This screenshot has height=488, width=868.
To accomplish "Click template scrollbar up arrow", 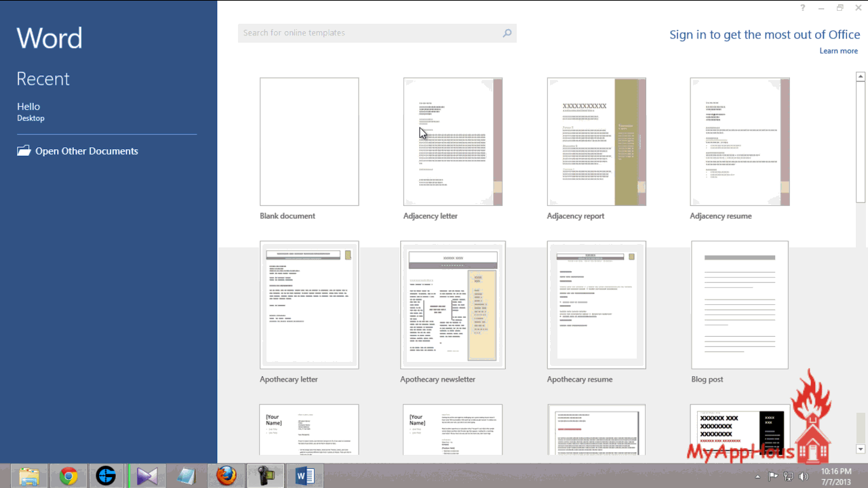I will (861, 76).
